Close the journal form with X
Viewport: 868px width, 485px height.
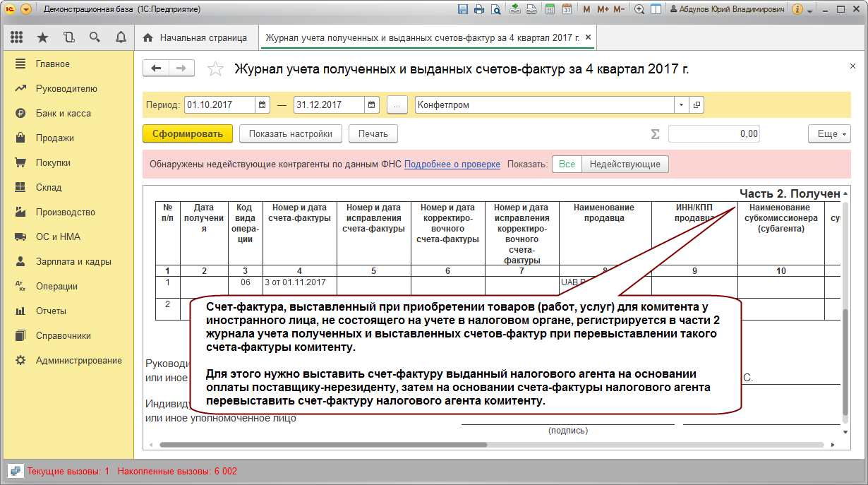click(x=852, y=65)
